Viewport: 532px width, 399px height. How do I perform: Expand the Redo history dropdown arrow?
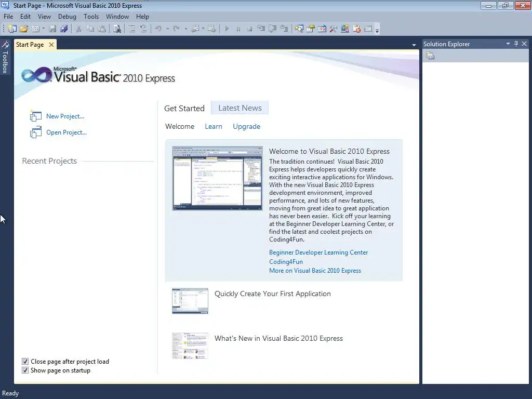coord(185,29)
